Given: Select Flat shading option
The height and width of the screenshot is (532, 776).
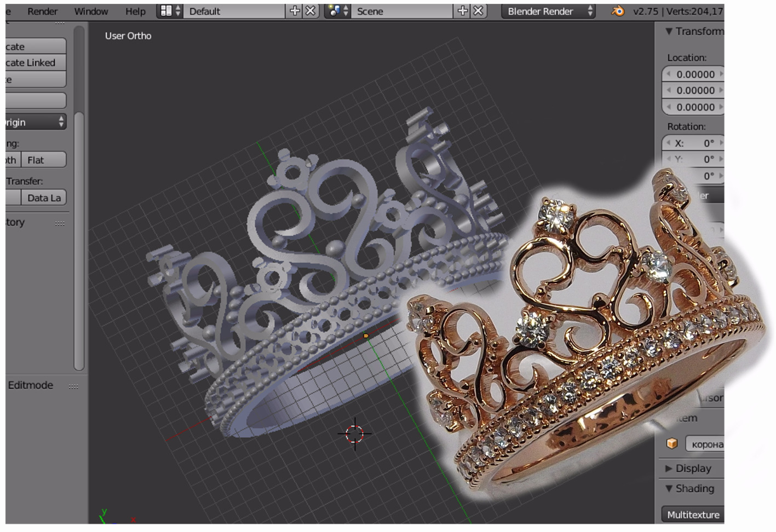Looking at the screenshot, I should [x=43, y=160].
